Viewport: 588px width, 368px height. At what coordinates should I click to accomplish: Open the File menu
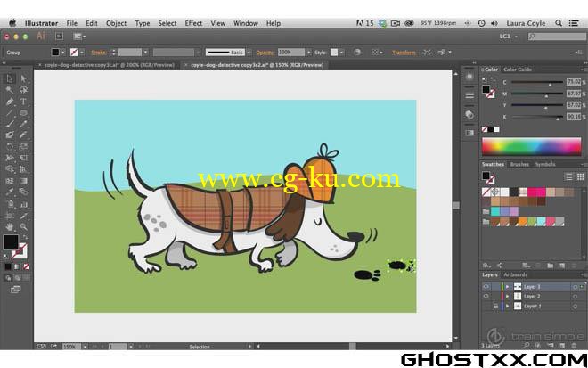[x=71, y=23]
